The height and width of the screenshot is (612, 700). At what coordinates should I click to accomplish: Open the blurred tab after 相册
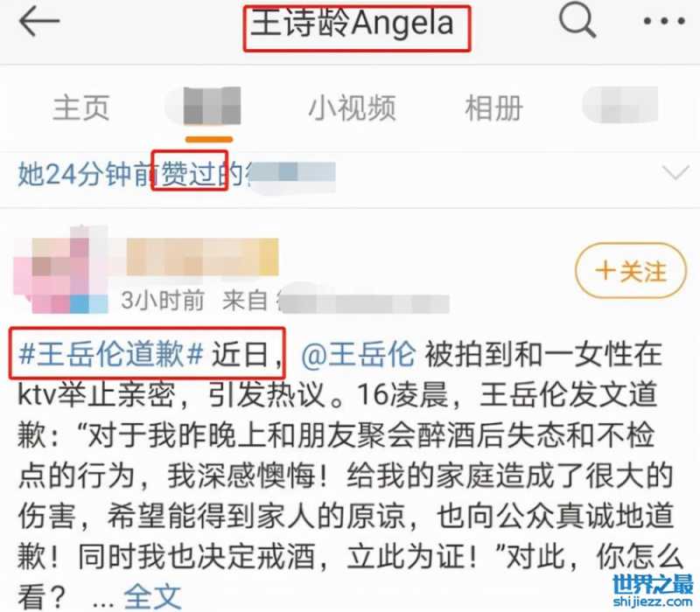[x=620, y=105]
